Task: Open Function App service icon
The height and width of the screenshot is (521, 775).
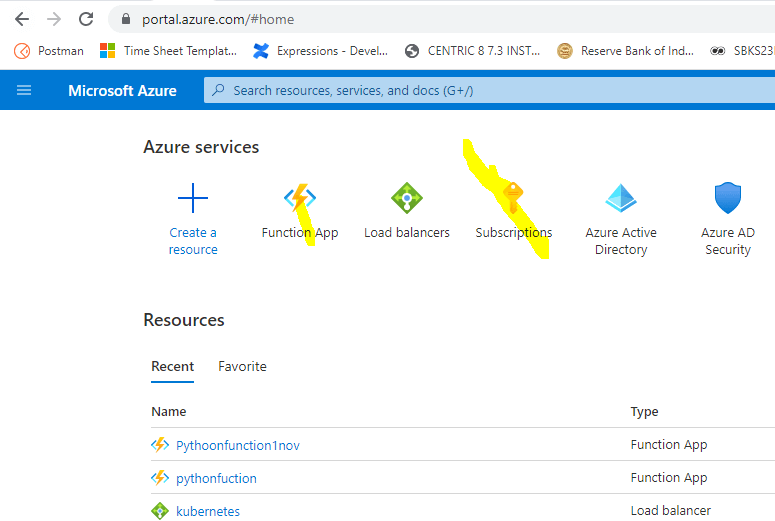Action: point(300,198)
